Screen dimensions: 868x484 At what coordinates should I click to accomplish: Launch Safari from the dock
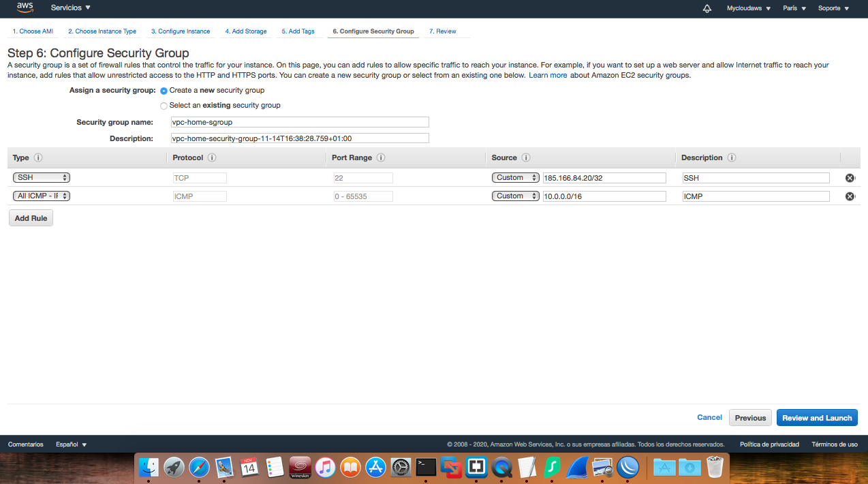coord(199,468)
